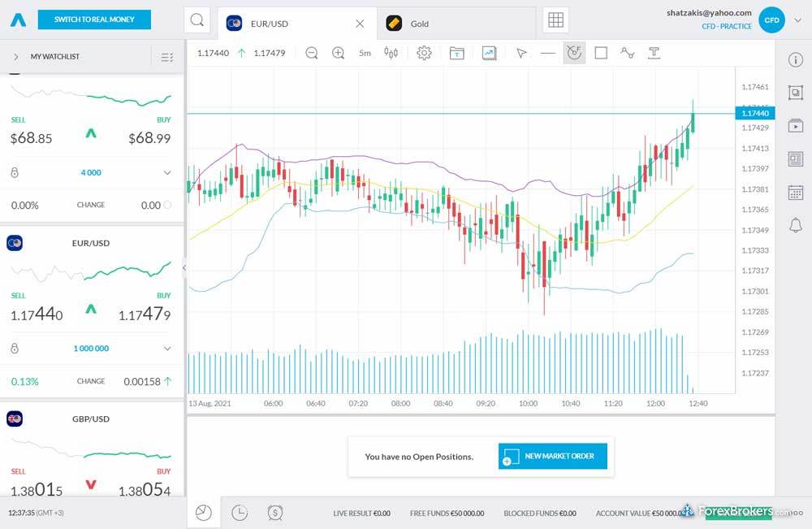
Task: Open the search magnifier
Action: [x=197, y=20]
